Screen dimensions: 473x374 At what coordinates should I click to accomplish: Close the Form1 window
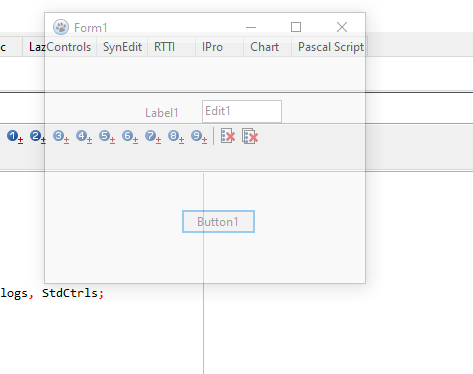click(x=342, y=27)
